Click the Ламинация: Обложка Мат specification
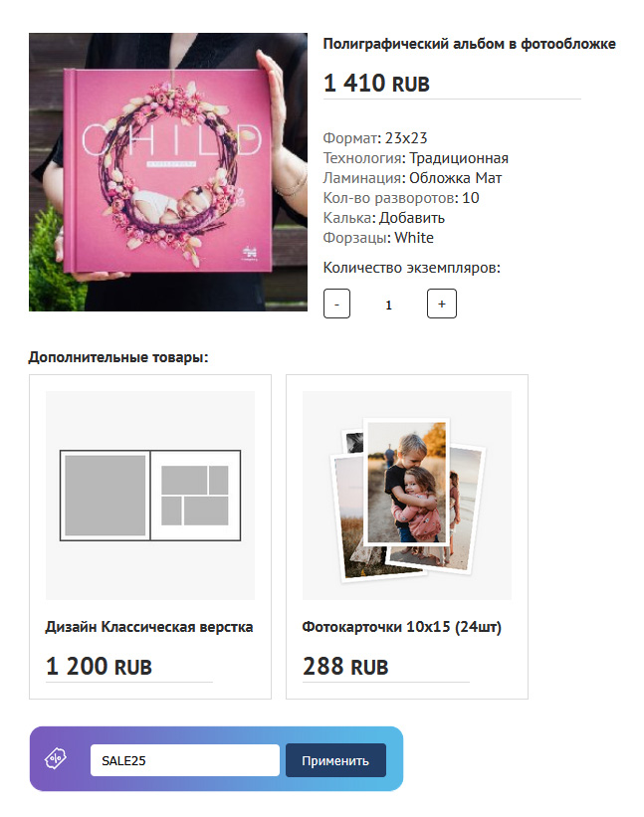Image resolution: width=644 pixels, height=817 pixels. click(x=412, y=178)
